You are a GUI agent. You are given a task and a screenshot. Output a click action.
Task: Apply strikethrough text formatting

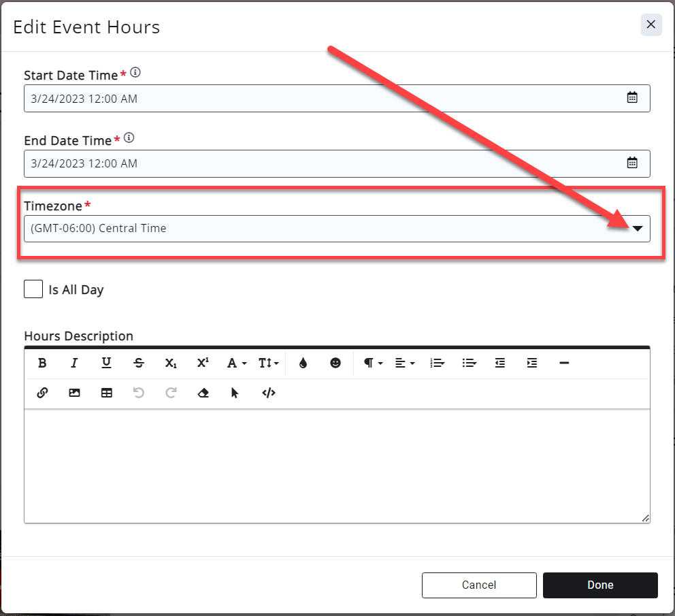pyautogui.click(x=139, y=363)
